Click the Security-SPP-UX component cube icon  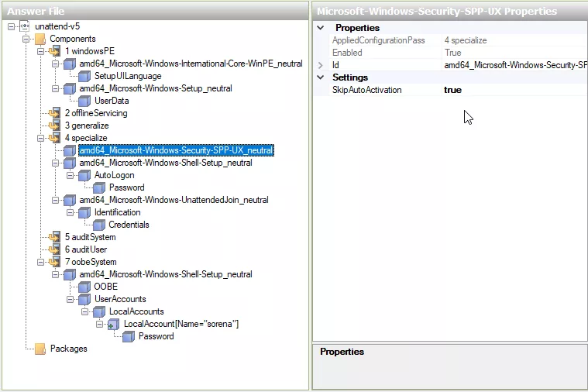tap(70, 150)
